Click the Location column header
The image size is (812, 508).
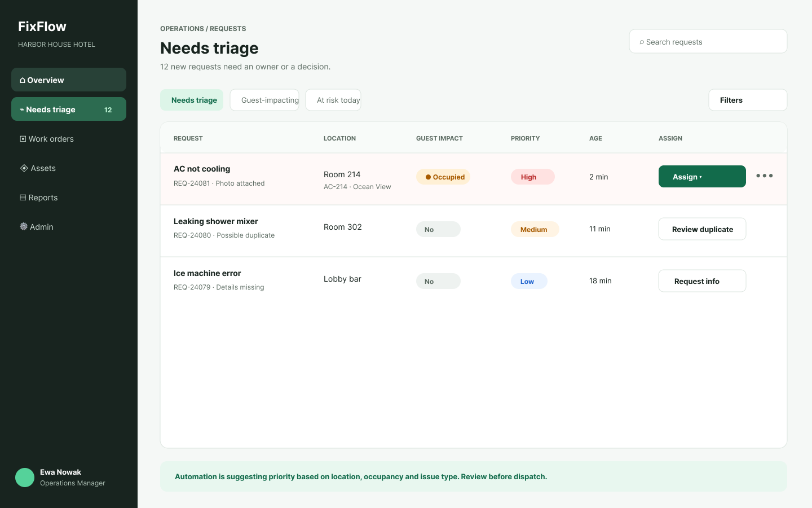point(339,138)
